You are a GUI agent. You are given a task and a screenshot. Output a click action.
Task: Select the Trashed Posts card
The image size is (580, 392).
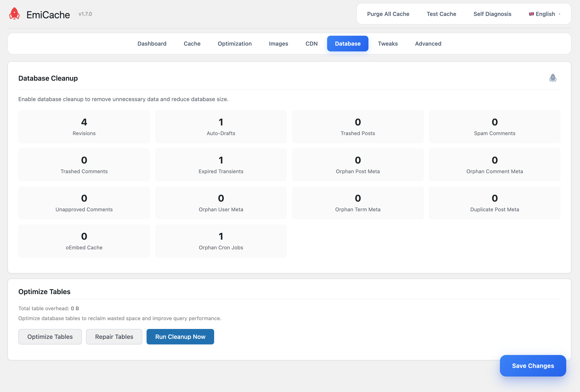tap(358, 127)
